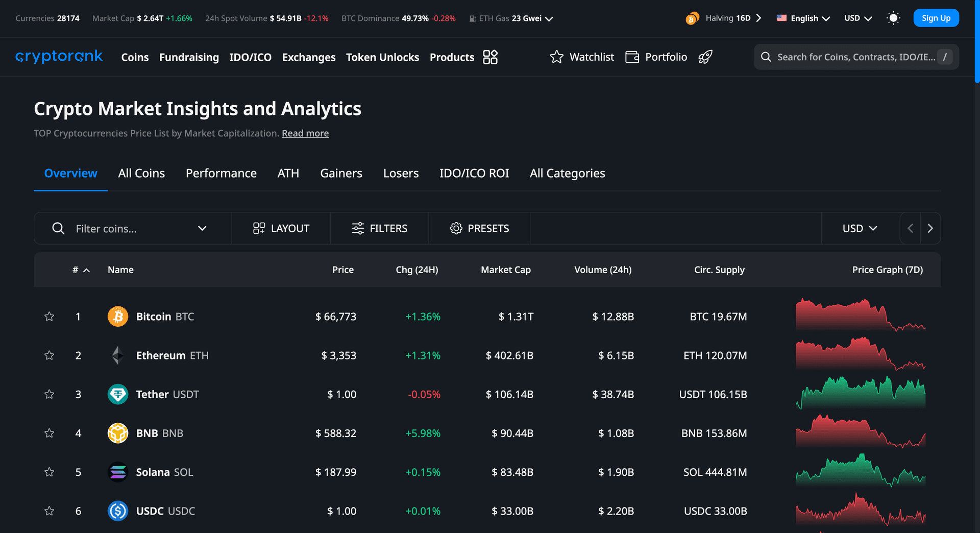Open Exchanges menu
980x533 pixels.
(x=309, y=57)
